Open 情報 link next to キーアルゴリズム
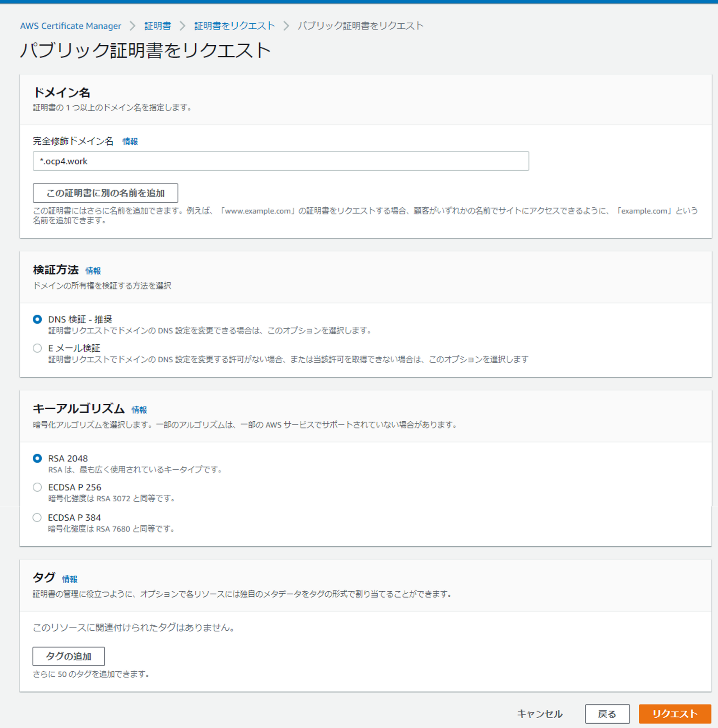The image size is (718, 728). coord(139,410)
